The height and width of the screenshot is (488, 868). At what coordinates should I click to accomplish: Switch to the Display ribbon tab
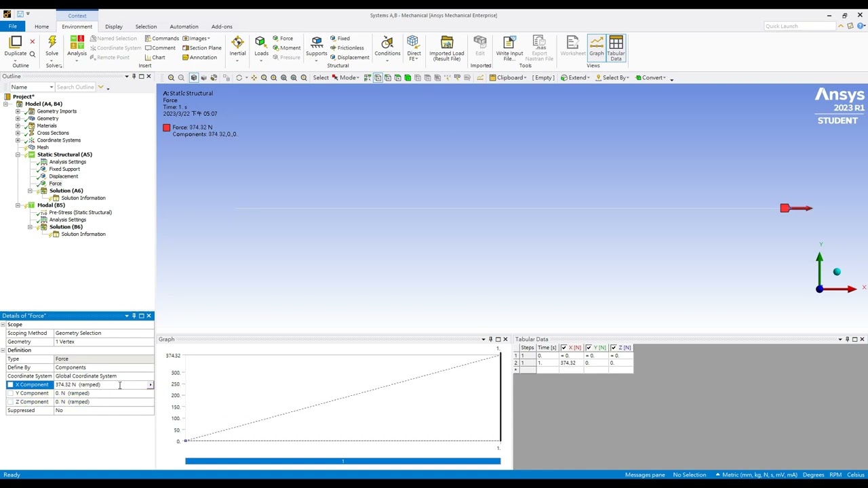coord(113,26)
